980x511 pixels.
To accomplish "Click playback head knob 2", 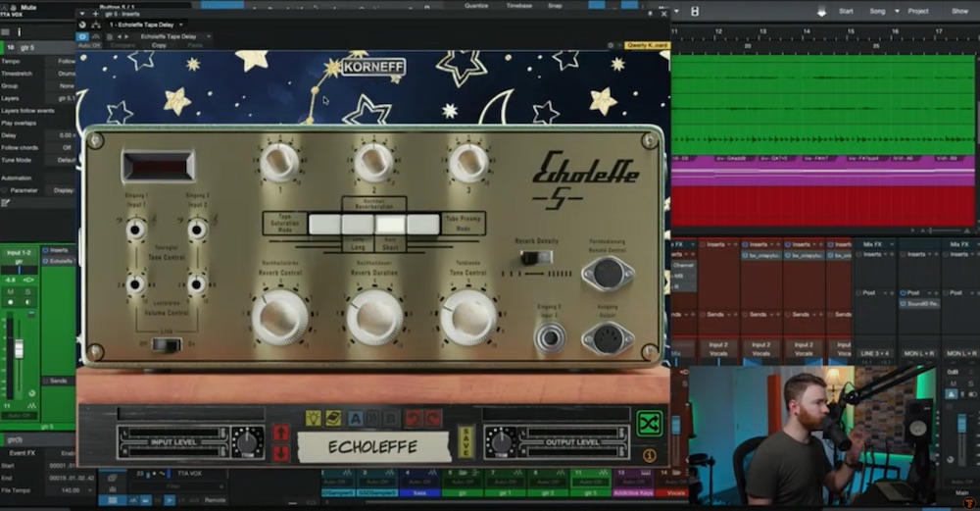I will click(x=373, y=162).
